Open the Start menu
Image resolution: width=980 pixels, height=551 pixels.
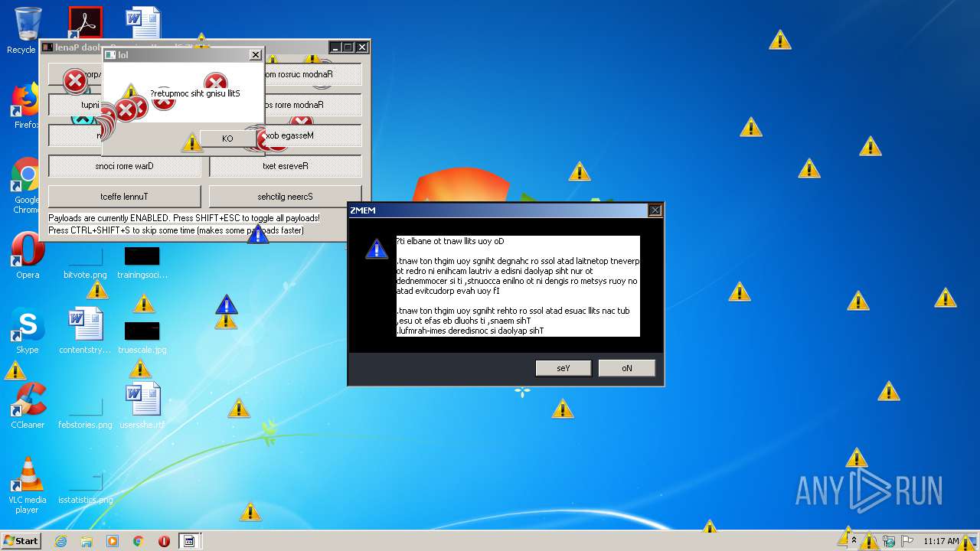click(21, 541)
